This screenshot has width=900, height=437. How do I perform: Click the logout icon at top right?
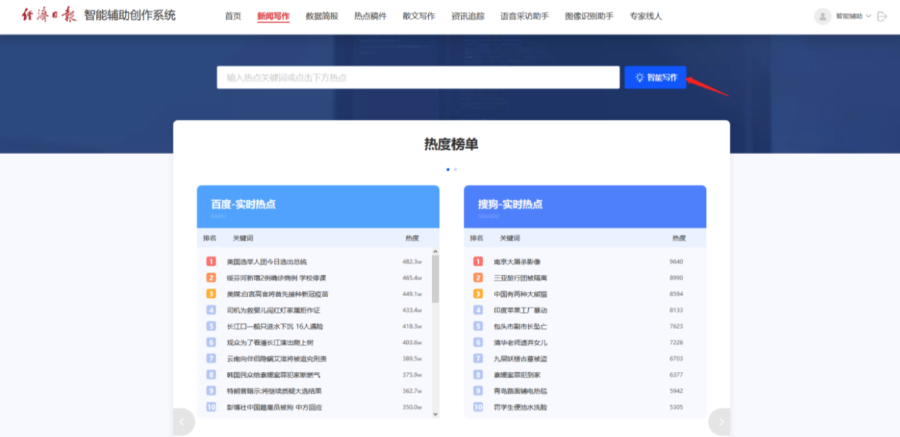coord(882,16)
